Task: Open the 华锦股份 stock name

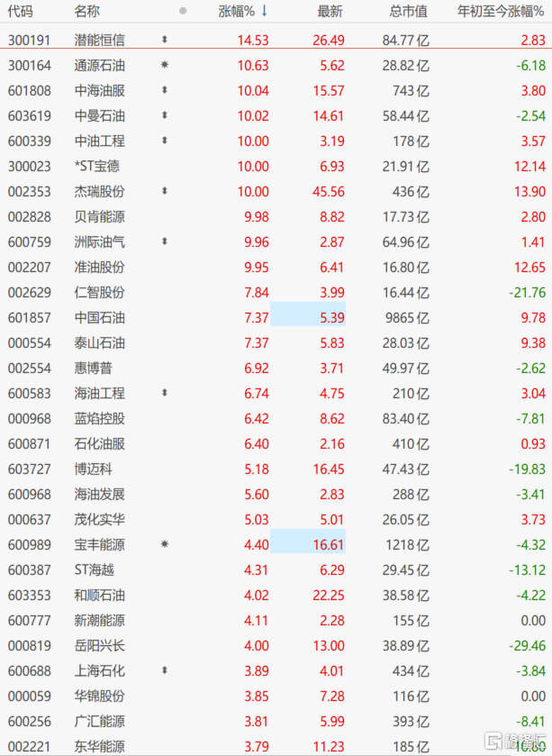Action: pyautogui.click(x=100, y=696)
